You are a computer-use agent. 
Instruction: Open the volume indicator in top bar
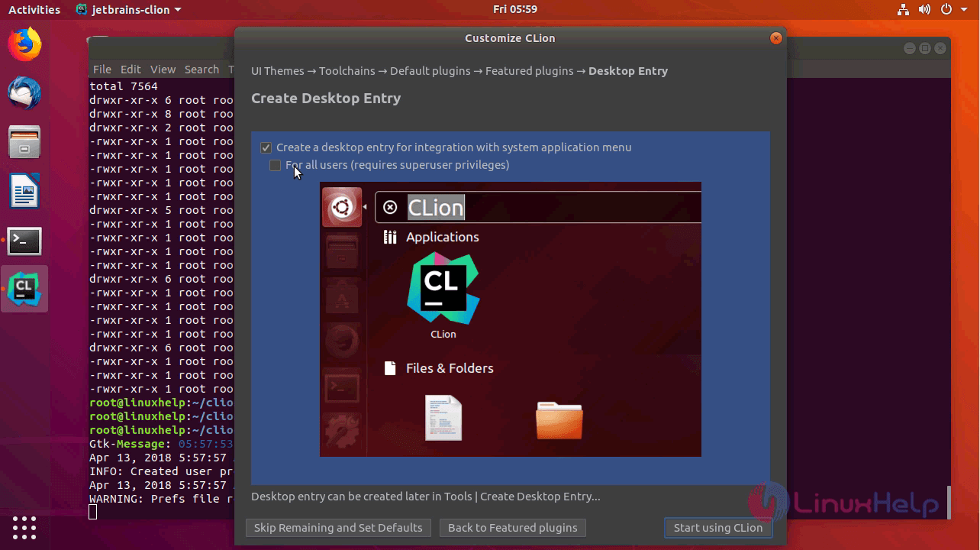(x=924, y=10)
